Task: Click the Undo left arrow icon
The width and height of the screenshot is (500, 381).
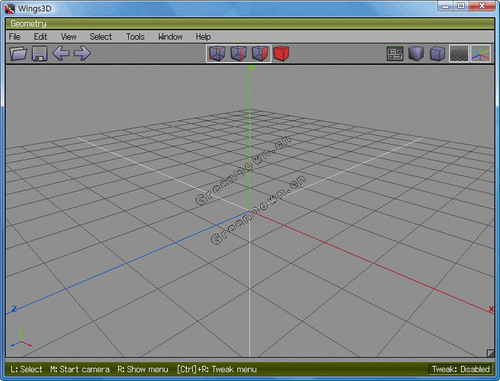Action: pos(61,53)
